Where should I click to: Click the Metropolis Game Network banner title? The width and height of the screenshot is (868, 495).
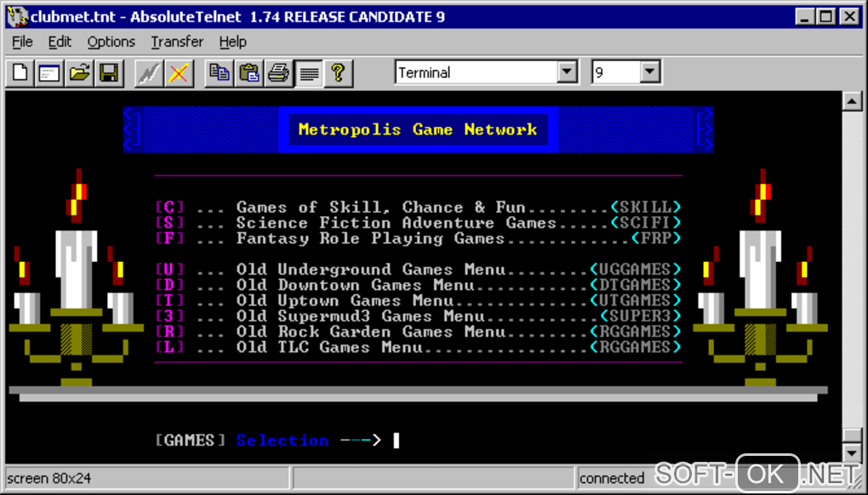click(x=418, y=129)
